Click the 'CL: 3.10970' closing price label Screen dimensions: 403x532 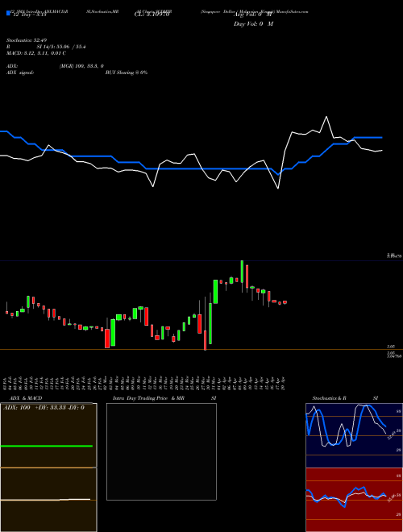pyautogui.click(x=152, y=15)
